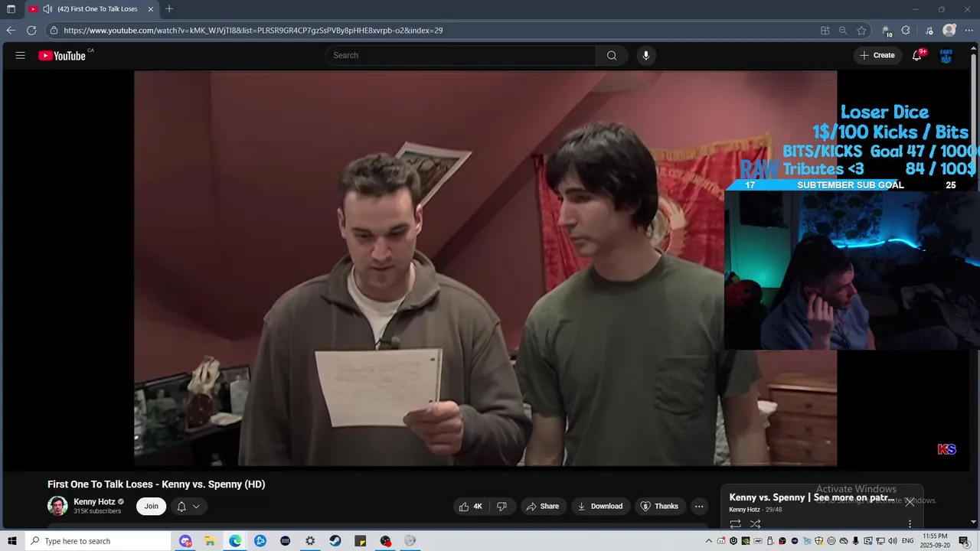Click the add-to-collections apps icon in address bar

coord(825,31)
